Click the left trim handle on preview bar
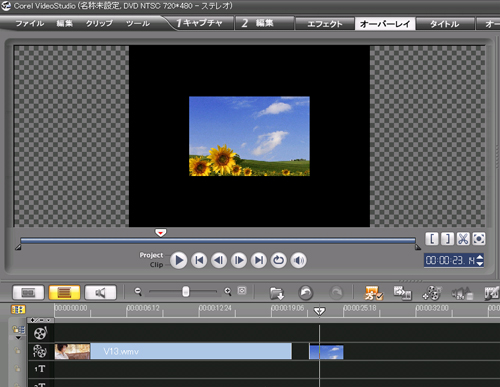This screenshot has height=387, width=500. pyautogui.click(x=18, y=247)
